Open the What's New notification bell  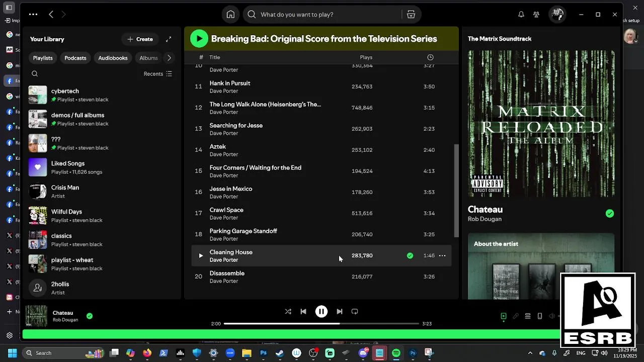pos(521,15)
